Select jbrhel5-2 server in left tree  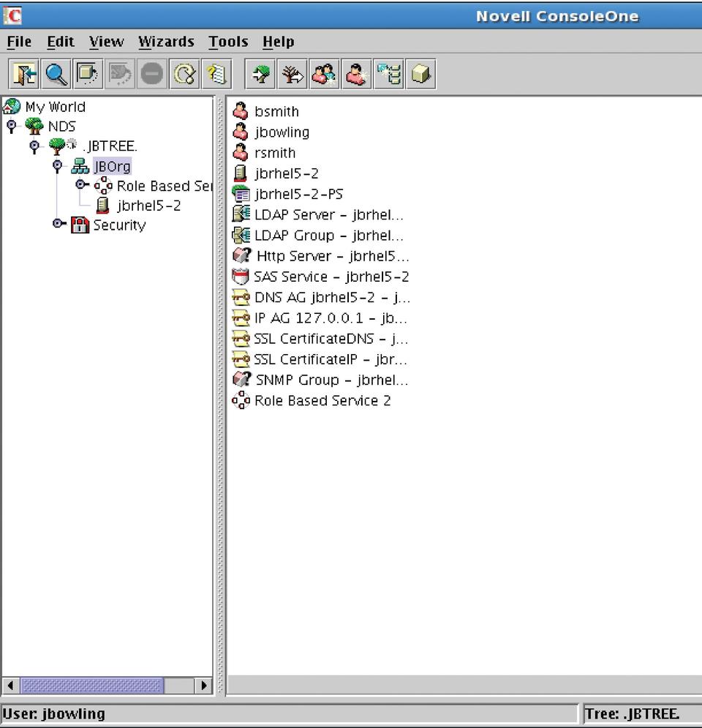point(148,206)
